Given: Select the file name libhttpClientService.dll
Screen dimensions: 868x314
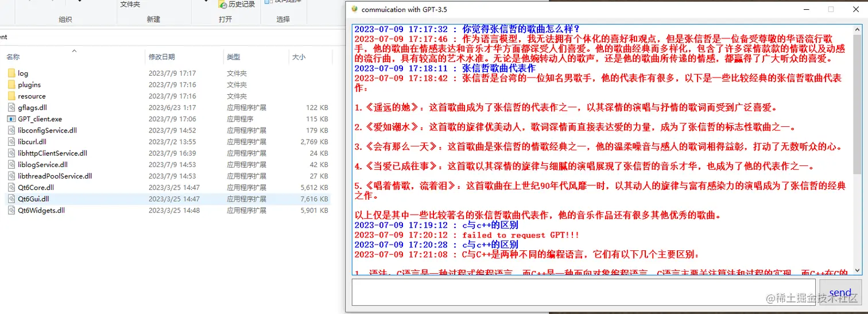Looking at the screenshot, I should pos(52,153).
